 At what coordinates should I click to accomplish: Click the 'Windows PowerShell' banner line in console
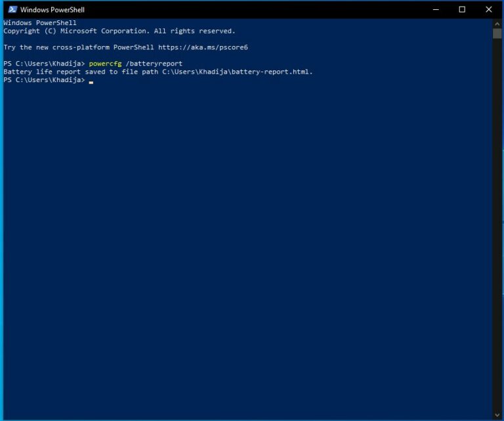coord(40,23)
